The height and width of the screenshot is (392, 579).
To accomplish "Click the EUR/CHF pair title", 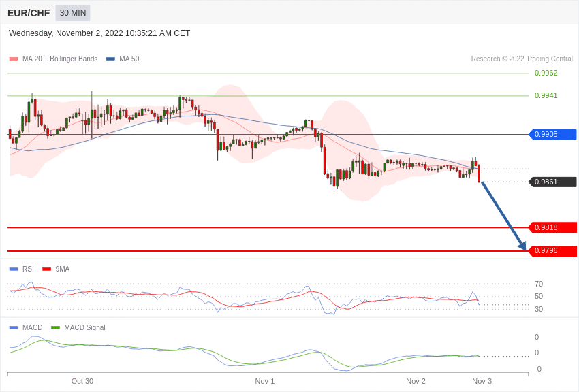I will [x=29, y=13].
